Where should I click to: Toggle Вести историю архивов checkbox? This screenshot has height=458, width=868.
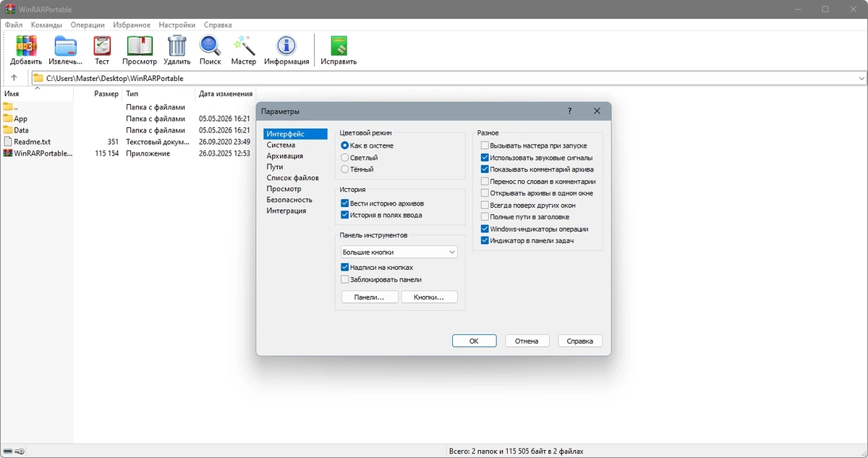pyautogui.click(x=344, y=203)
